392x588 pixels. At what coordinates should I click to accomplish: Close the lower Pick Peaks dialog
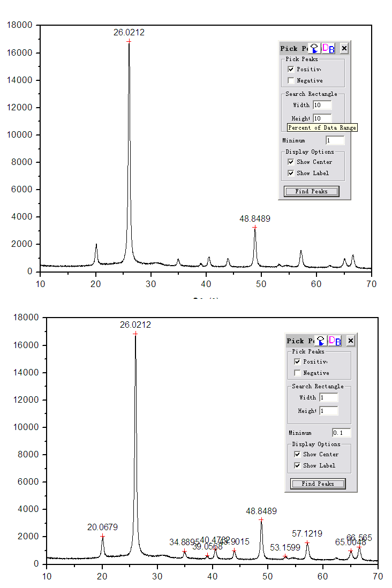click(350, 341)
